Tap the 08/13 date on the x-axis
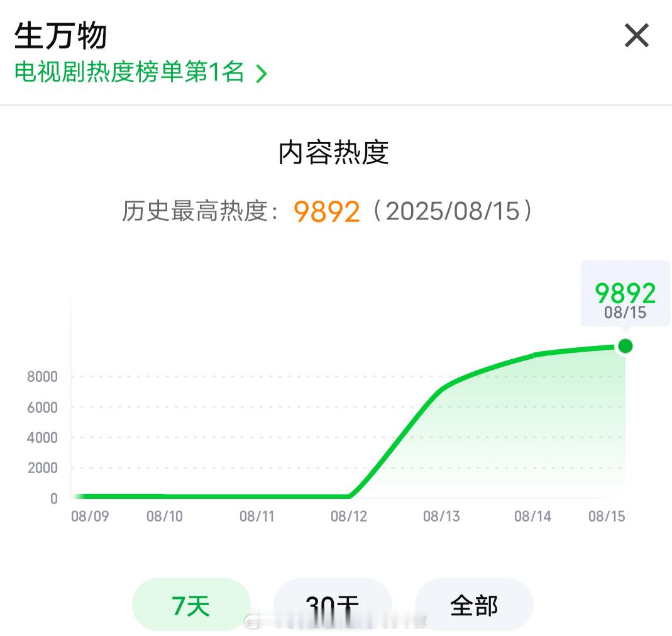Screen dimensions: 672x636 click(x=441, y=516)
